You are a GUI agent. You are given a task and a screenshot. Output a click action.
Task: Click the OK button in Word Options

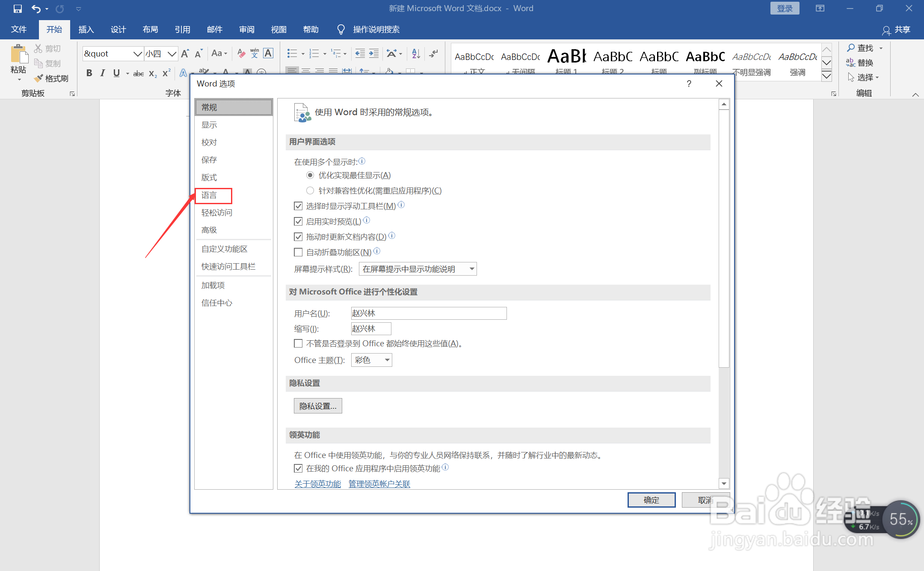[x=652, y=500]
